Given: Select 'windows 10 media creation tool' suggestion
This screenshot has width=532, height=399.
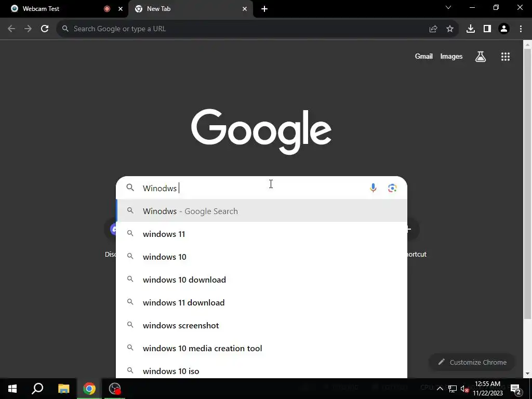Looking at the screenshot, I should 262,348.
